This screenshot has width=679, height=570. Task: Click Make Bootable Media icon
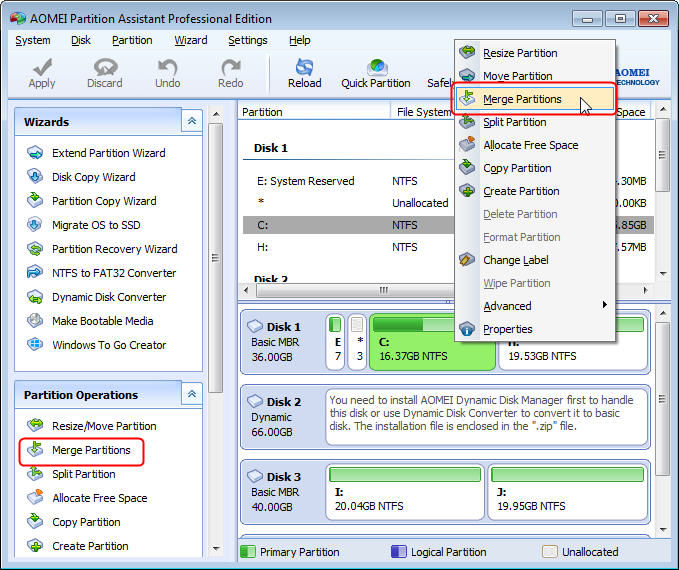(35, 321)
